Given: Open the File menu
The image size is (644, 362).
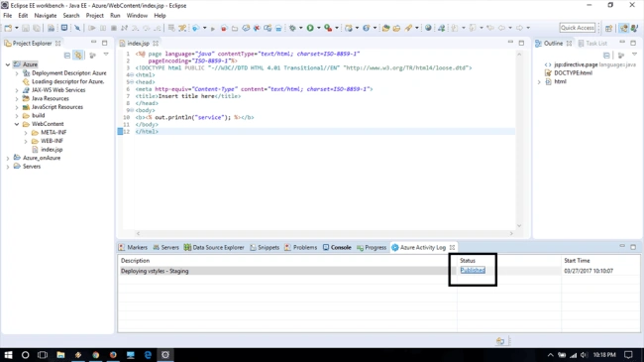Looking at the screenshot, I should pos(7,16).
